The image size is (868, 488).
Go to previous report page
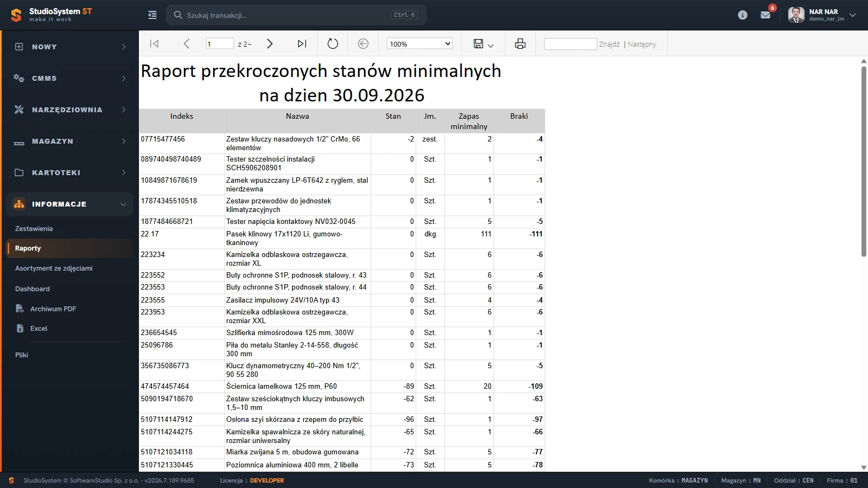coord(187,44)
